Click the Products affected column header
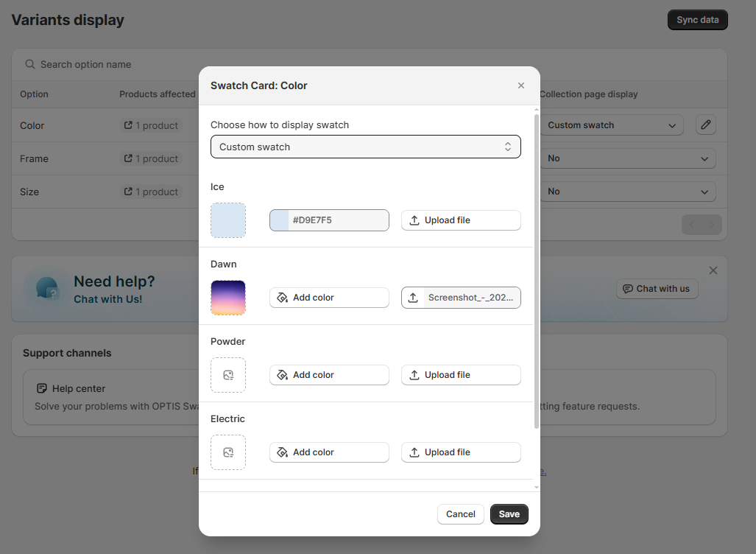 (x=158, y=94)
